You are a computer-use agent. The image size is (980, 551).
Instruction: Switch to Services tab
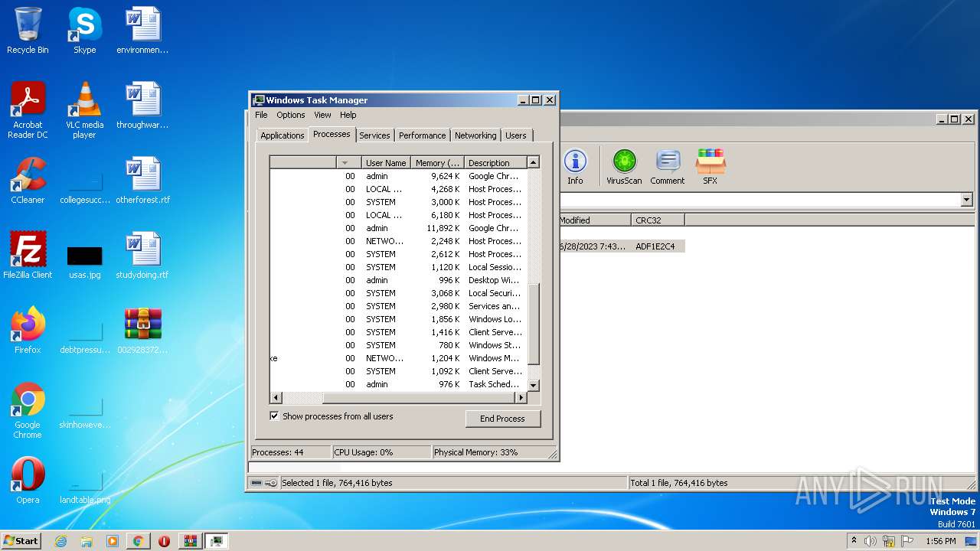(x=375, y=135)
